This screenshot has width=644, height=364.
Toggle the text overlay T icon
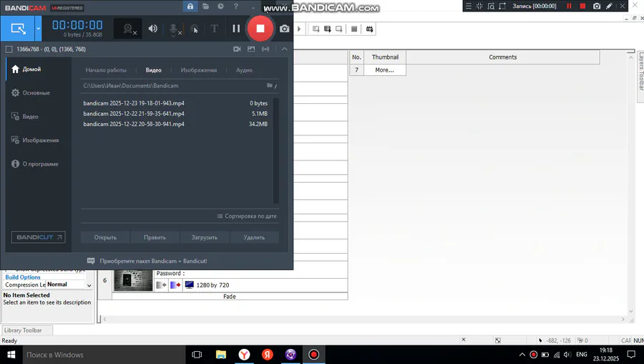214,29
